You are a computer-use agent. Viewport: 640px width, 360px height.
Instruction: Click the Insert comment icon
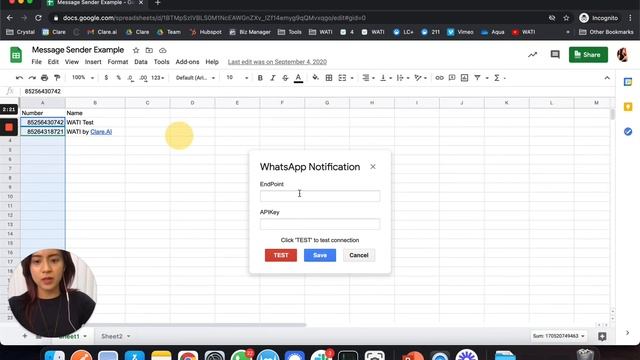coord(452,78)
